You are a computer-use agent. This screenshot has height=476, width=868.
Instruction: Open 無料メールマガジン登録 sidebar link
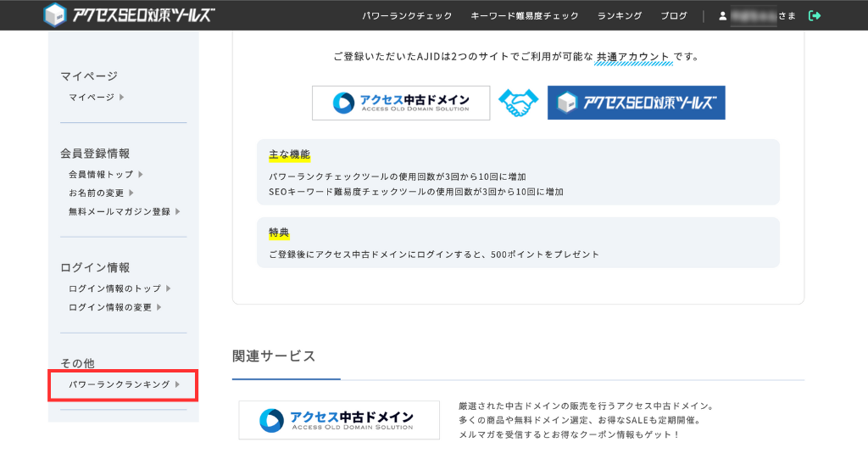[119, 211]
